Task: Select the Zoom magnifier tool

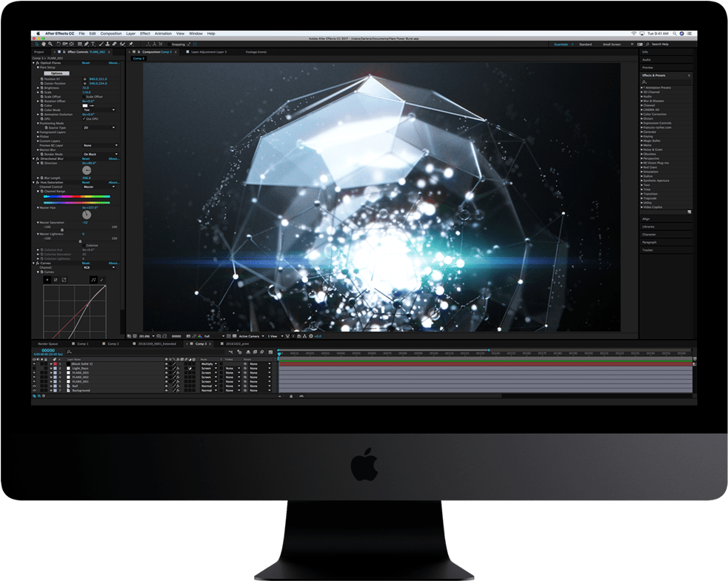Action: (49, 44)
